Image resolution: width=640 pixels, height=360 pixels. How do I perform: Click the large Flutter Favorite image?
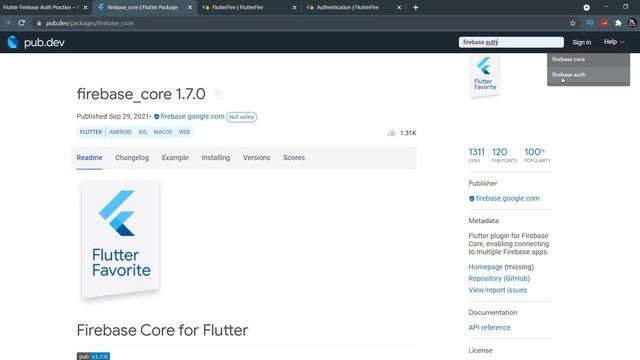[x=120, y=240]
